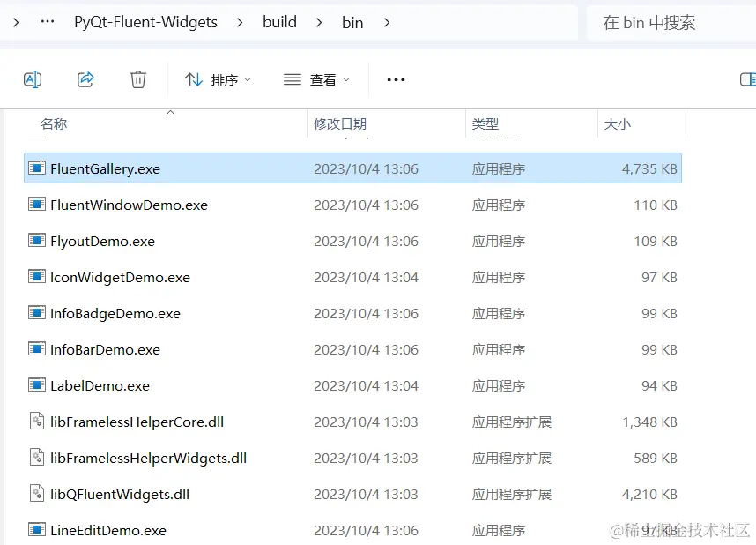Go to PyQt-Fluent-Widgets in breadcrumb
The height and width of the screenshot is (545, 756).
(145, 22)
